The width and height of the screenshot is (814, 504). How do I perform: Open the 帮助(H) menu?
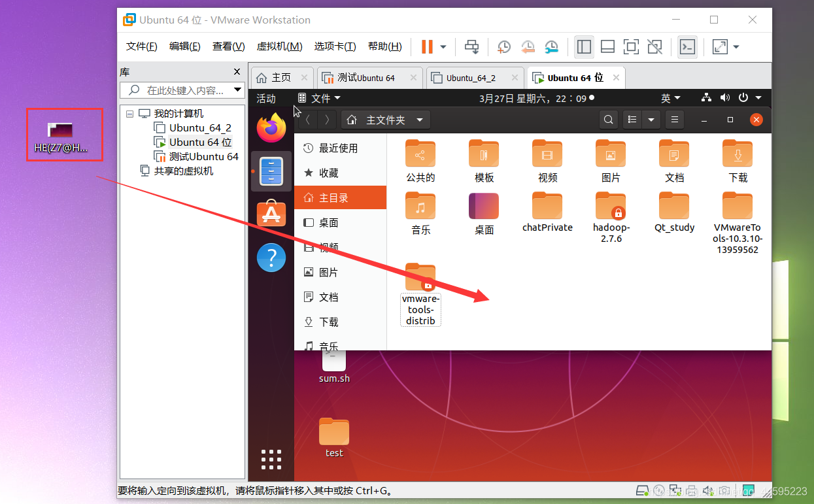[x=385, y=46]
